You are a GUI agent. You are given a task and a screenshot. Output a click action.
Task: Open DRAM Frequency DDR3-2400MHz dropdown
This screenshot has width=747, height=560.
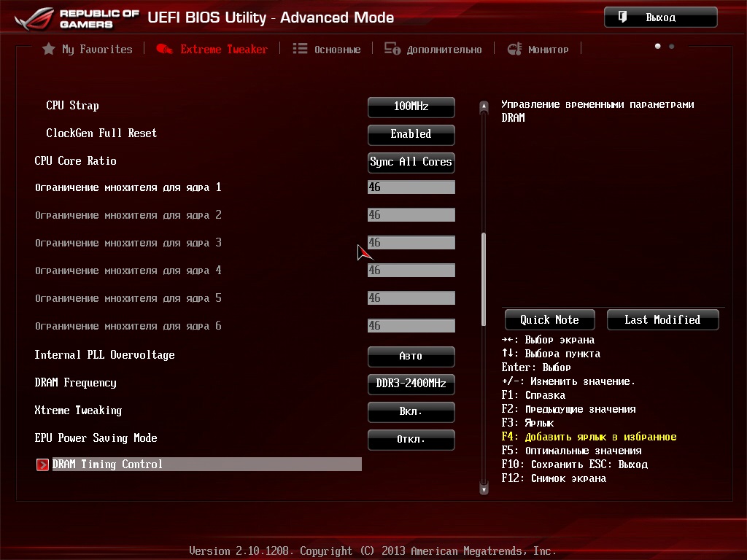coord(411,384)
